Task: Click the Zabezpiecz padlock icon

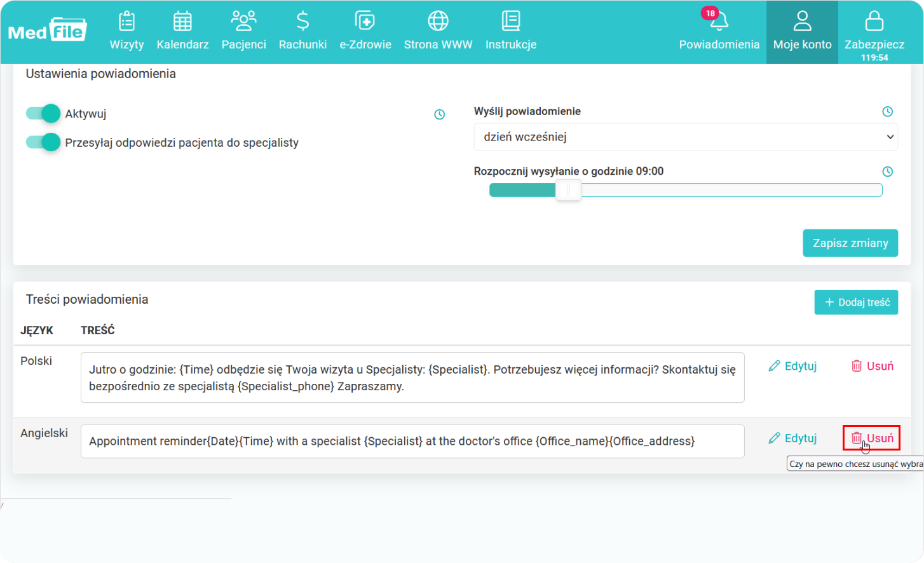Action: (x=874, y=21)
